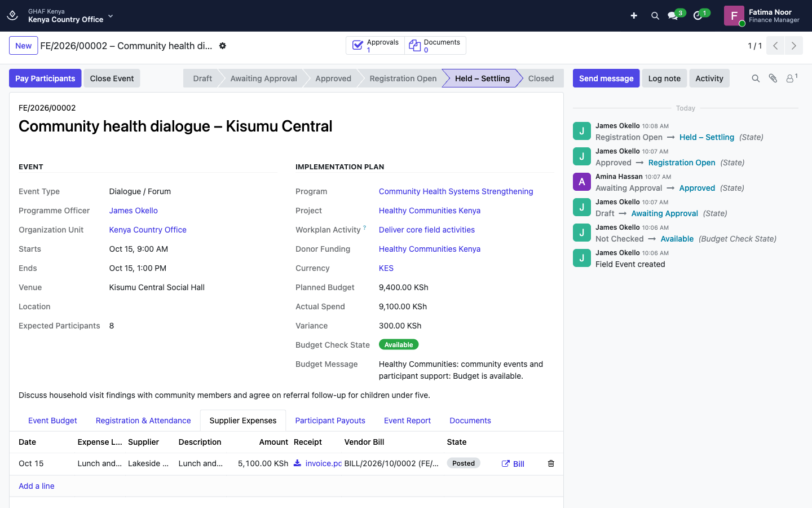Image resolution: width=812 pixels, height=508 pixels.
Task: Open the home menu app logo icon
Action: tap(12, 15)
